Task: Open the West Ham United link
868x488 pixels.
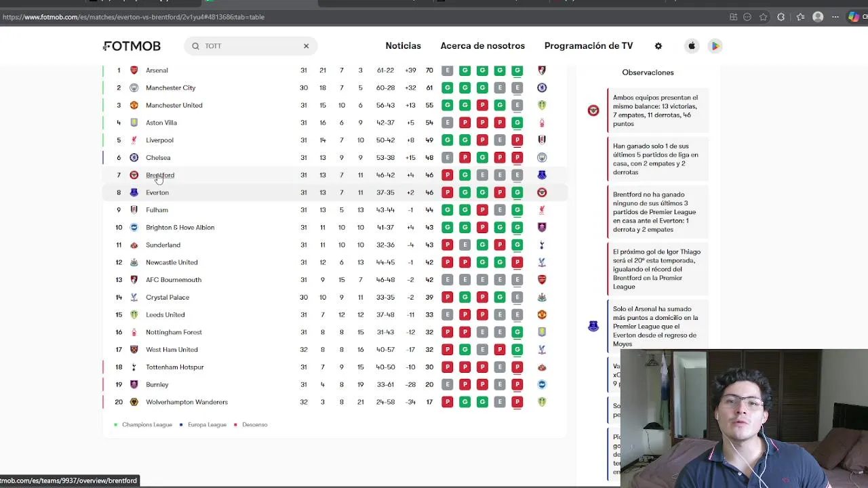Action: click(172, 350)
